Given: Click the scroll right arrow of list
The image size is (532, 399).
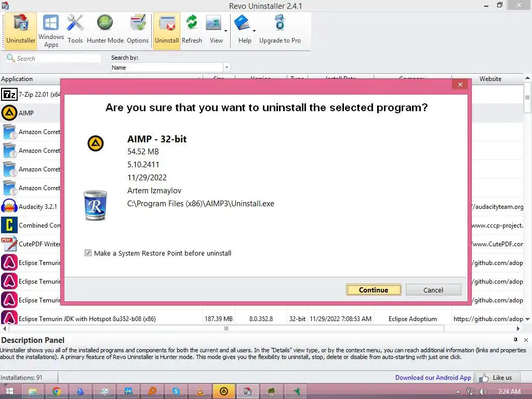Looking at the screenshot, I should pos(518,328).
